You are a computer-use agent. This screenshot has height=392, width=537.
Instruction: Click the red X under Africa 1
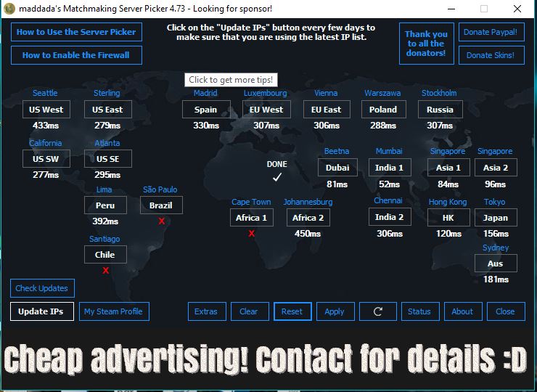click(251, 234)
